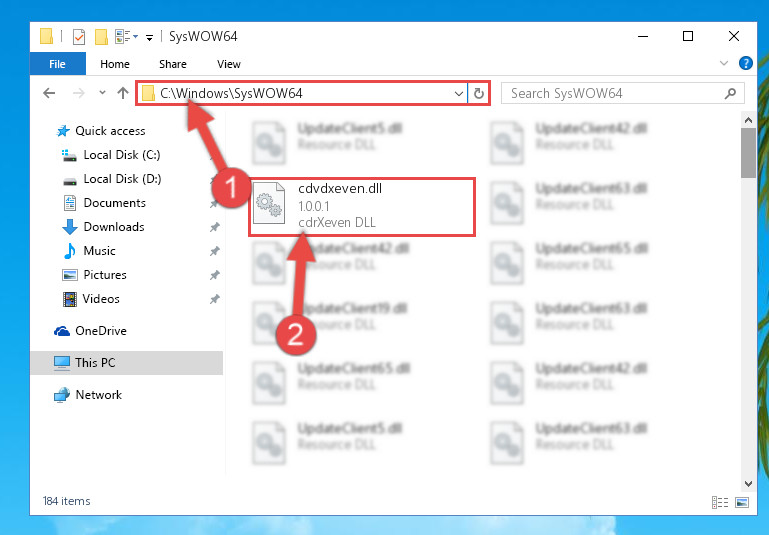Click the search magnifier icon

730,93
